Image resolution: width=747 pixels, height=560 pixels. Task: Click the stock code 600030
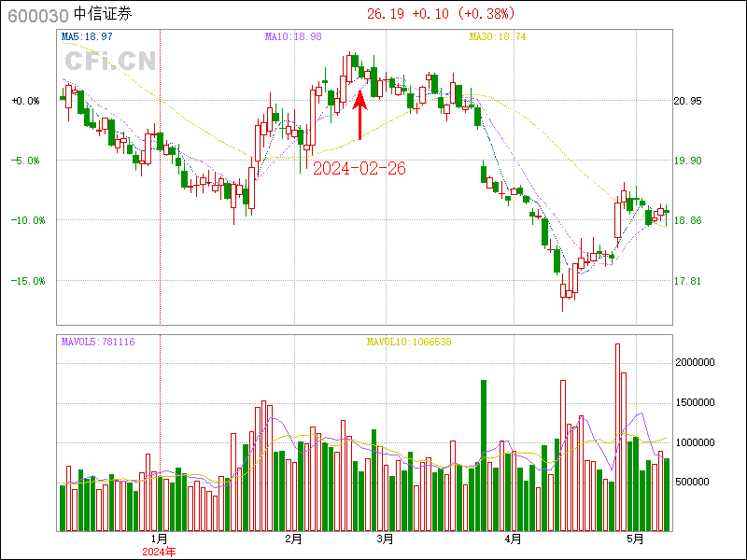click(35, 14)
